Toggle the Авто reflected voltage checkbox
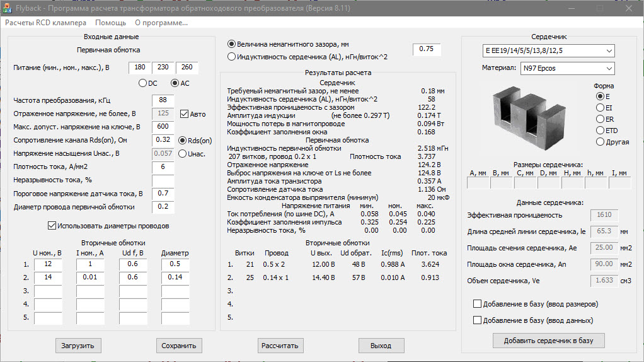The image size is (644, 362). (185, 114)
